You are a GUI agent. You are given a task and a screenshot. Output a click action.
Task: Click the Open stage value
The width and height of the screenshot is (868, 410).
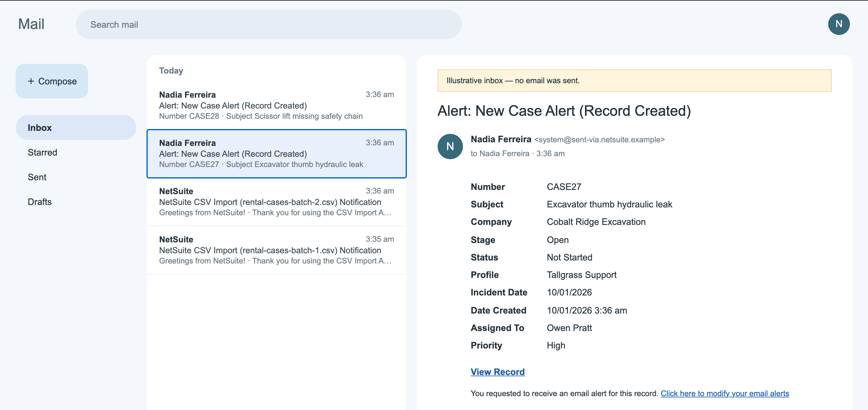[557, 240]
